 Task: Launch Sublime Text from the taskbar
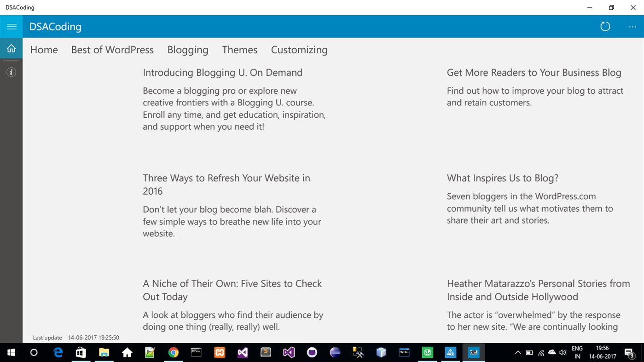point(266,353)
